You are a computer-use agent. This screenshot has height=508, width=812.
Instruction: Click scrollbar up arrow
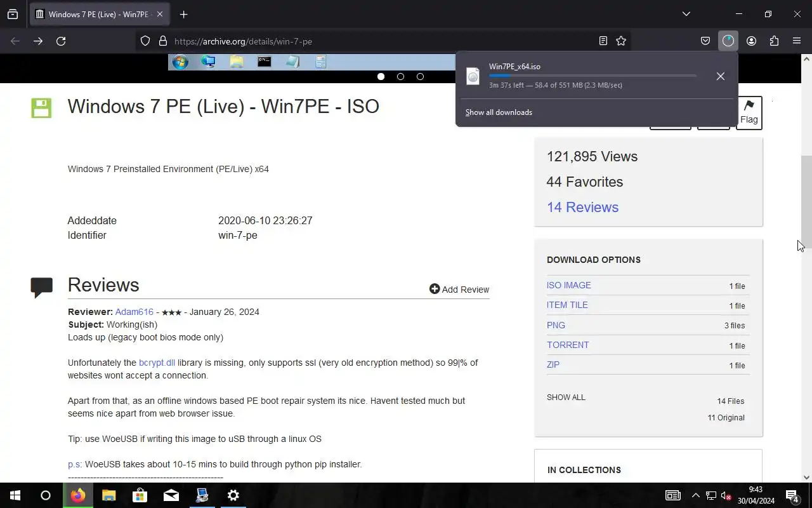pos(806,59)
